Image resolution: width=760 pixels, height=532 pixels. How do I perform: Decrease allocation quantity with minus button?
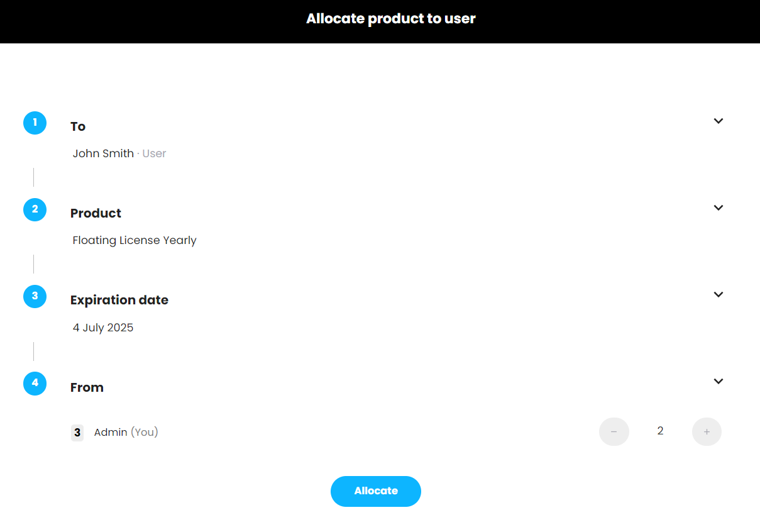[x=614, y=432]
